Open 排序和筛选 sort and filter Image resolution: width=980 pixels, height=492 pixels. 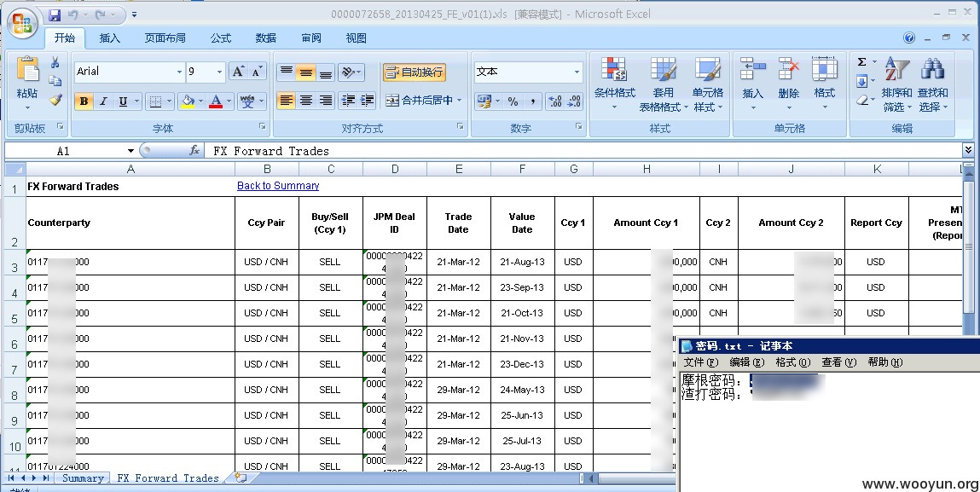pos(897,84)
